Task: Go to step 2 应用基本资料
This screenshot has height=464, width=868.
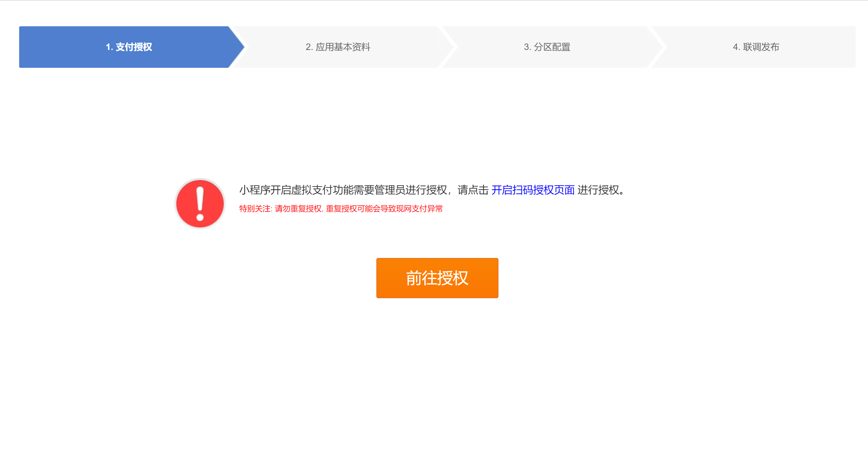Action: click(x=338, y=47)
